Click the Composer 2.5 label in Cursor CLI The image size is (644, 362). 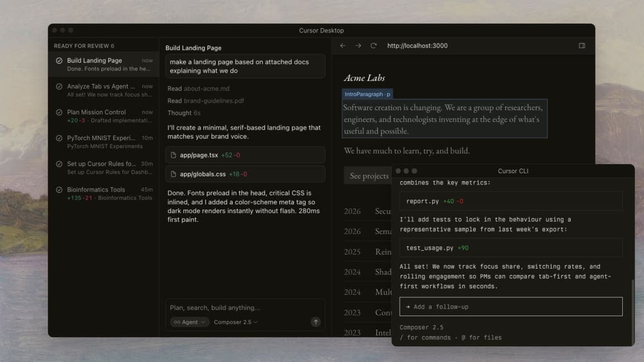(x=422, y=327)
